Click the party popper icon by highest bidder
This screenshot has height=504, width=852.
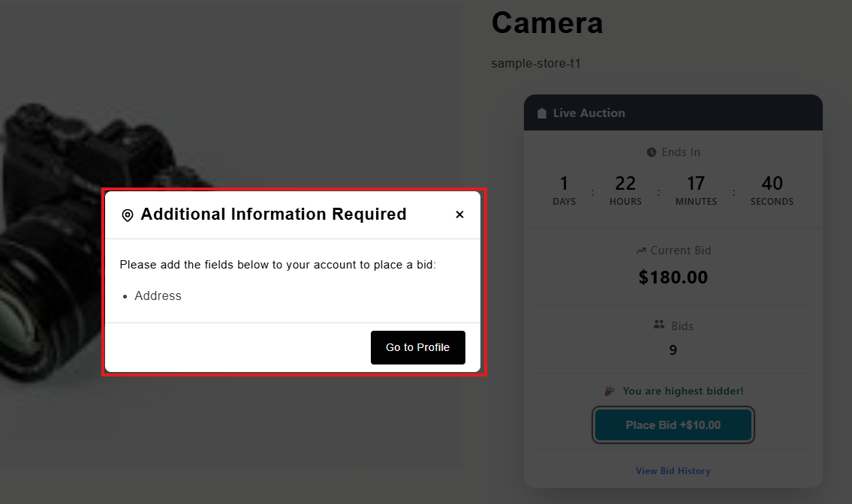610,391
